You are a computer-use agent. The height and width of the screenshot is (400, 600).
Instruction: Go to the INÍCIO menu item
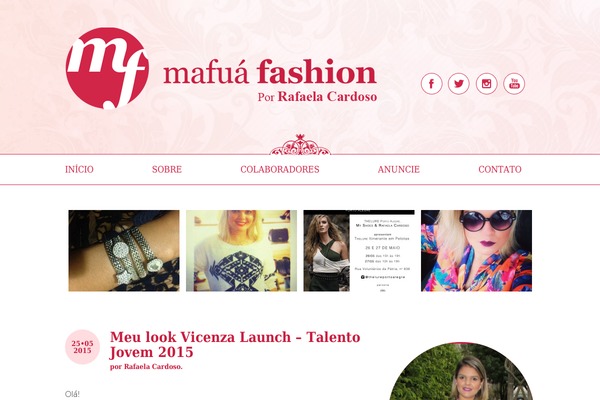(x=79, y=169)
